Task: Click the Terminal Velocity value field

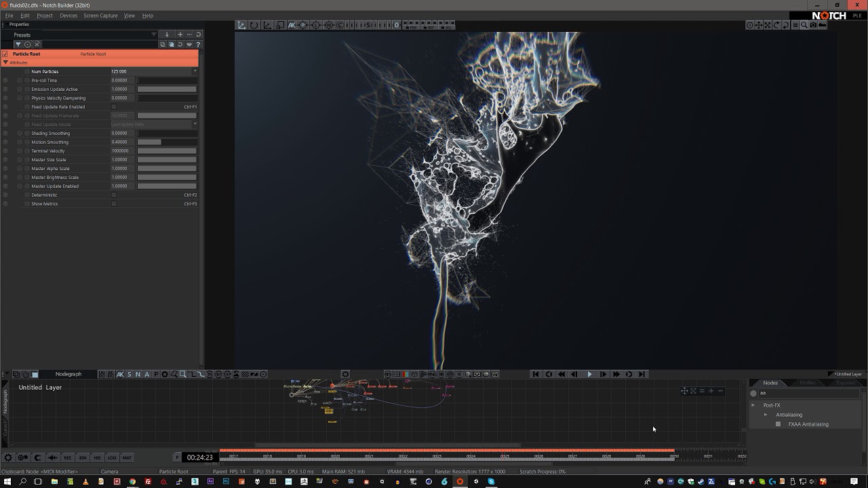Action: point(123,150)
